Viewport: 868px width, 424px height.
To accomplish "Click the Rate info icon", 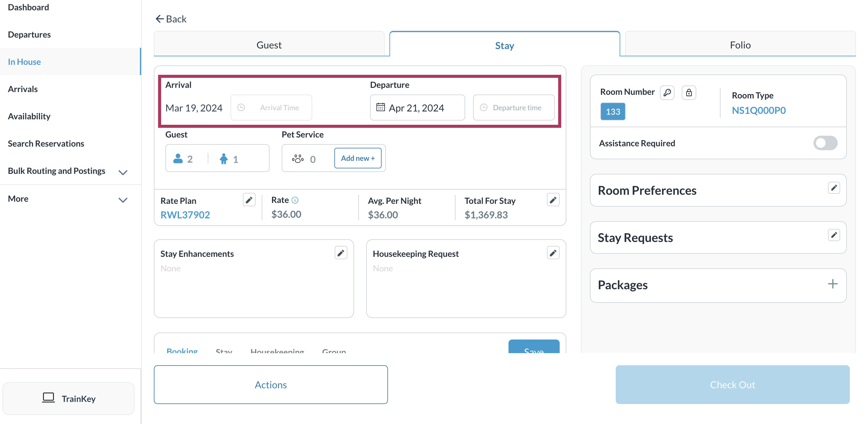I will pos(295,200).
